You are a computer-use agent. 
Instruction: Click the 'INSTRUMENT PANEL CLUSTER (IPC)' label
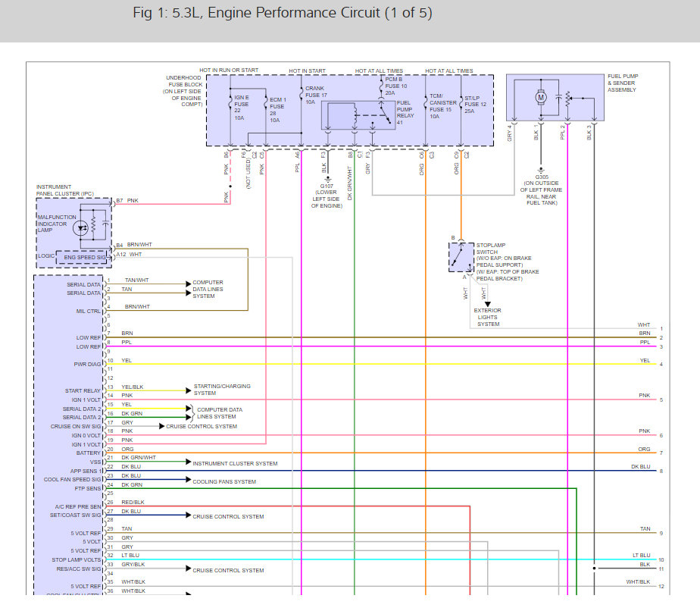(65, 190)
